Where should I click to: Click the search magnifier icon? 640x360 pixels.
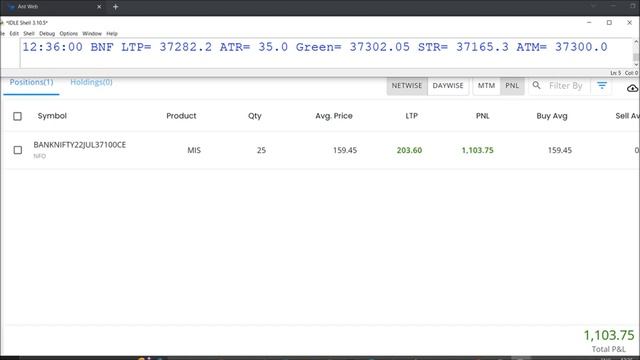536,85
